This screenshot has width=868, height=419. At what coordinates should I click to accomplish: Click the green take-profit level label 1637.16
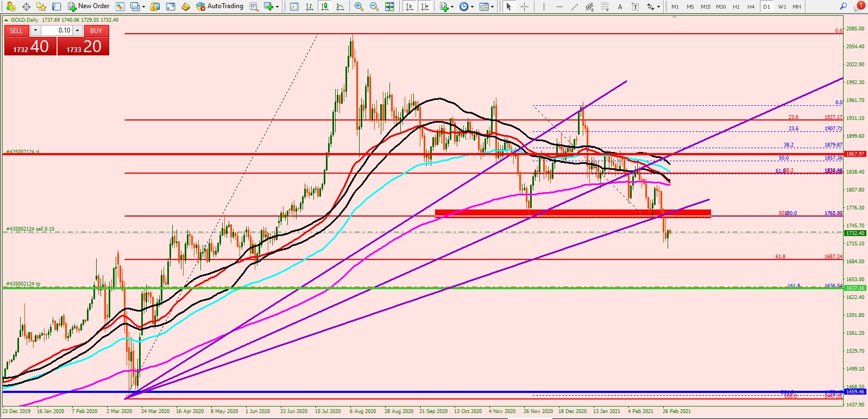pyautogui.click(x=855, y=288)
